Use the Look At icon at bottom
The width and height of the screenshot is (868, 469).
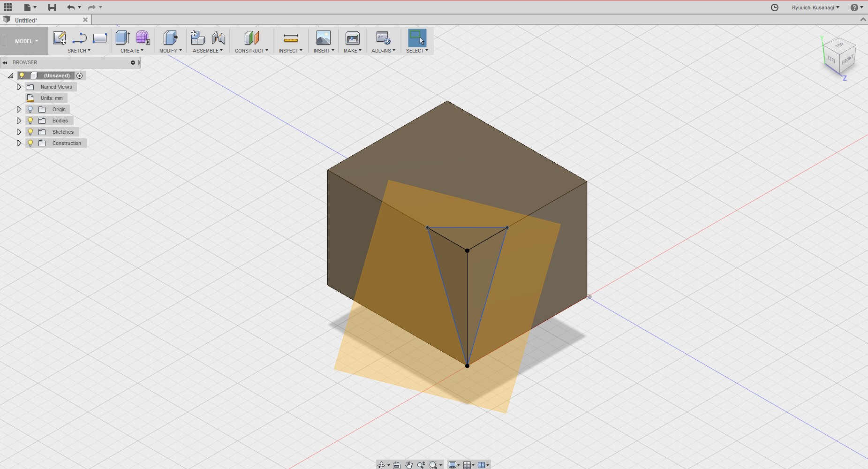396,464
